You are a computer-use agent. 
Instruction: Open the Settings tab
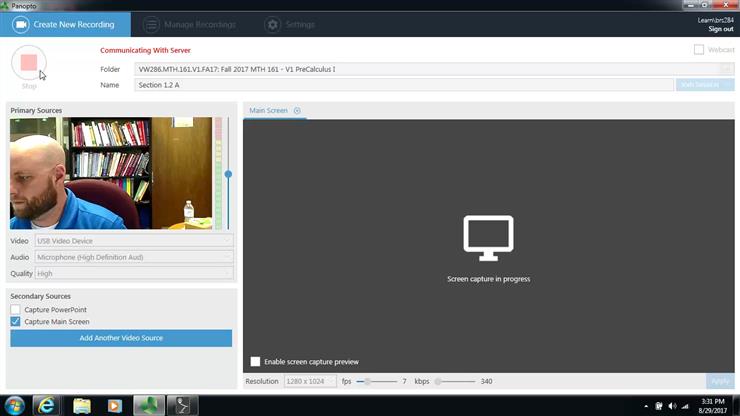point(290,24)
